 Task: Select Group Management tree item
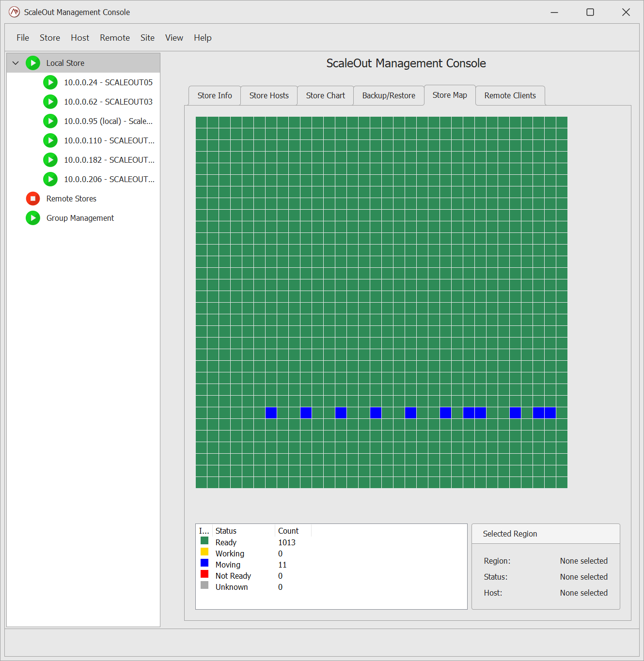pyautogui.click(x=80, y=218)
